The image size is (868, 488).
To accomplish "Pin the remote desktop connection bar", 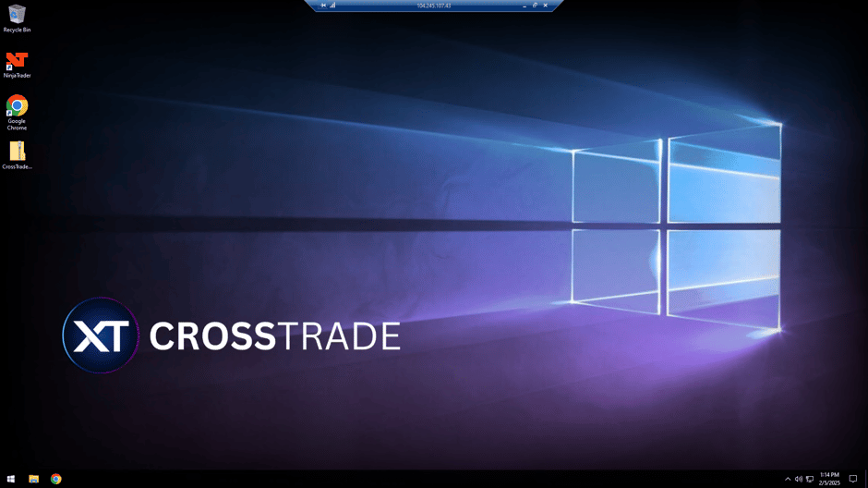I will click(323, 6).
